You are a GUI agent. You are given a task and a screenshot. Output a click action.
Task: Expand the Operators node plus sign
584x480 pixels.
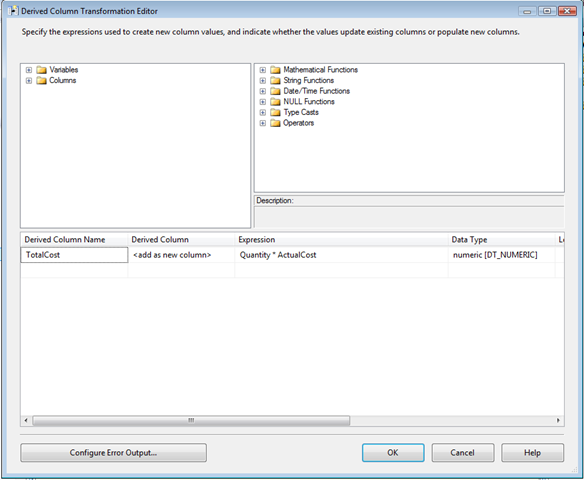click(263, 123)
